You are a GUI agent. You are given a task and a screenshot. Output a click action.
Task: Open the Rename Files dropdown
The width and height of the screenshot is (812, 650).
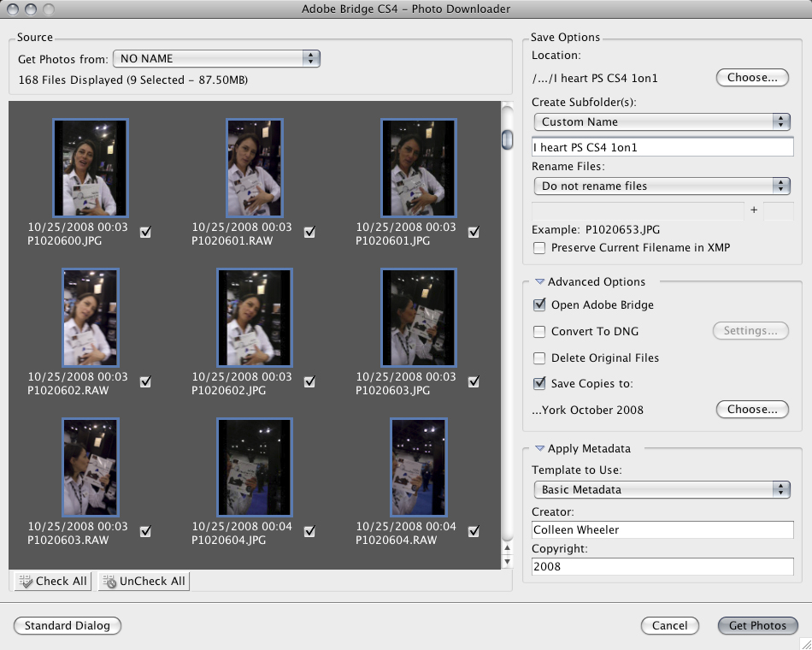pos(662,186)
